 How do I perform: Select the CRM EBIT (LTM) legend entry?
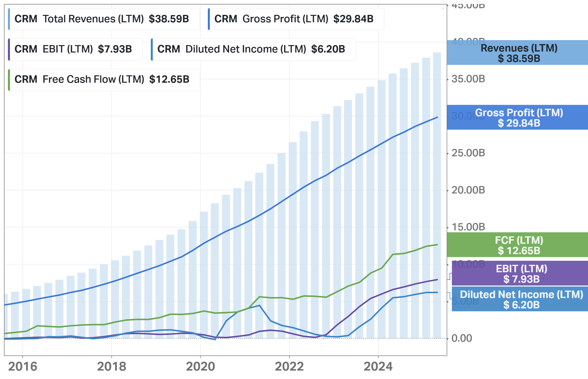click(x=75, y=49)
